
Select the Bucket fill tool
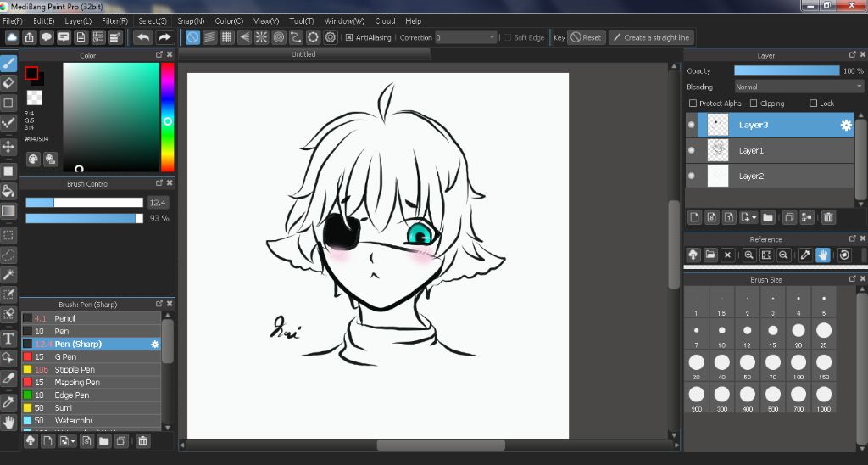(8, 192)
